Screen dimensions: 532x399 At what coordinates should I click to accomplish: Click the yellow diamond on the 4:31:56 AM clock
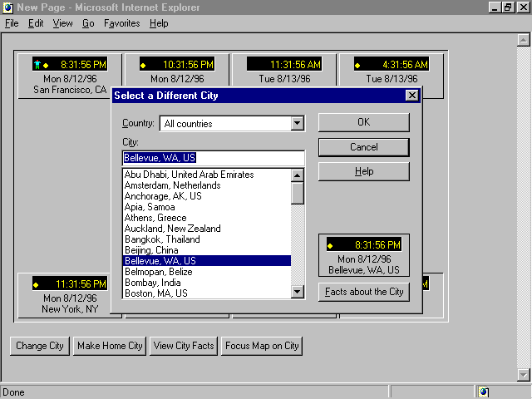[358, 65]
